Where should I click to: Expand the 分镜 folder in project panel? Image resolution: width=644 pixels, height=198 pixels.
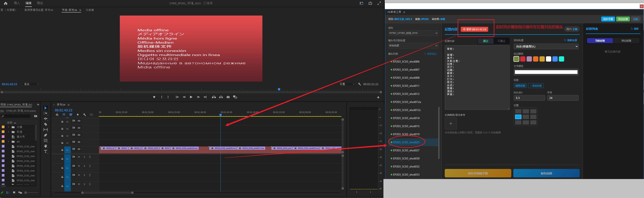click(8, 127)
